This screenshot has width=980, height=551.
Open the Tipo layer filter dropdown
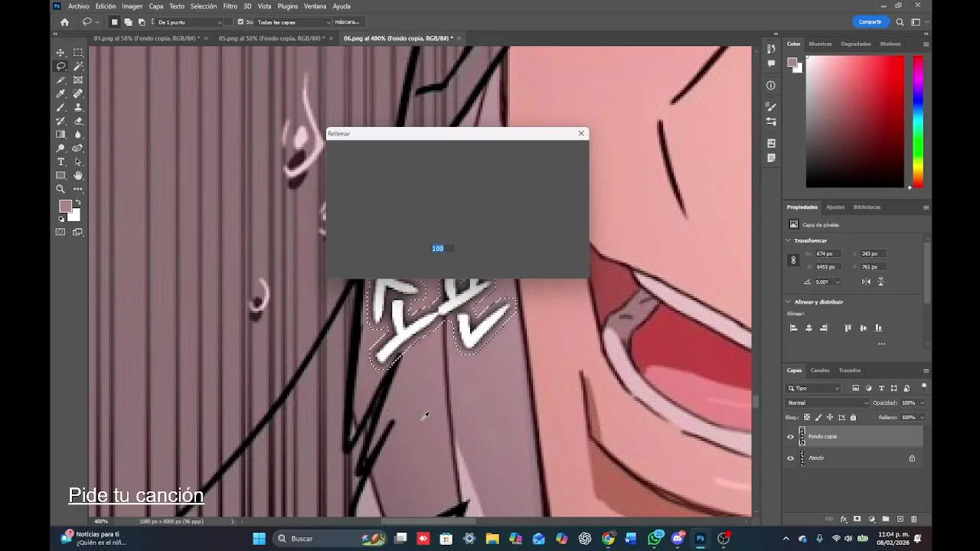(814, 388)
